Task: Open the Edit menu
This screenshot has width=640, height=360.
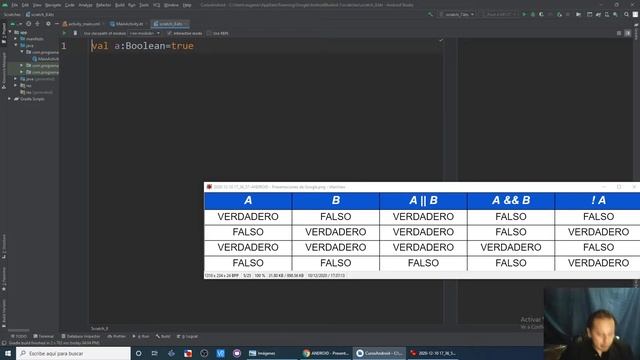Action: pyautogui.click(x=25, y=5)
